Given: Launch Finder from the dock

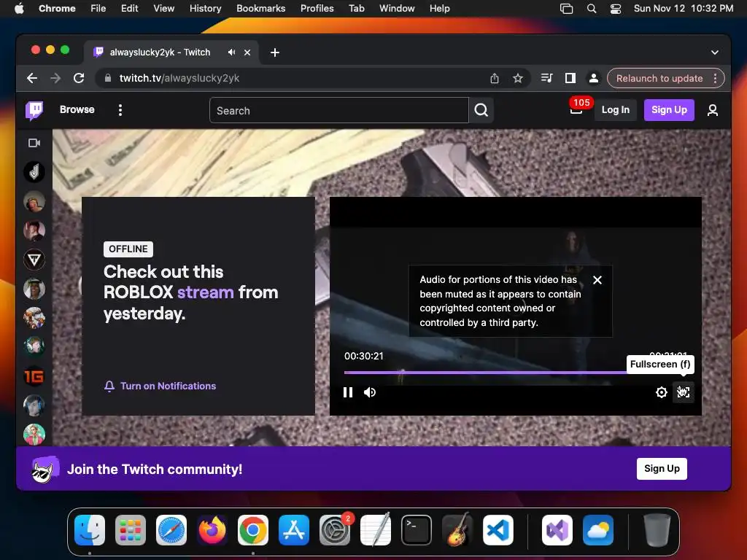Looking at the screenshot, I should pos(90,530).
